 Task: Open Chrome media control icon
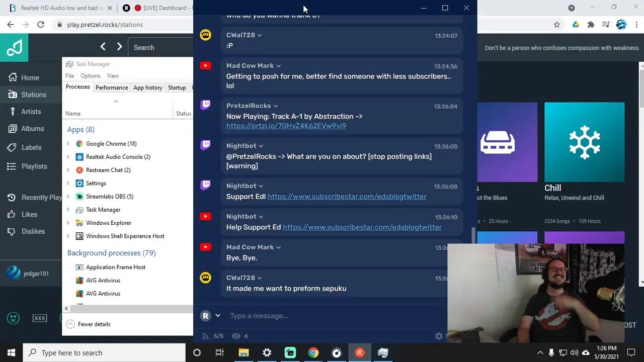coord(606,24)
